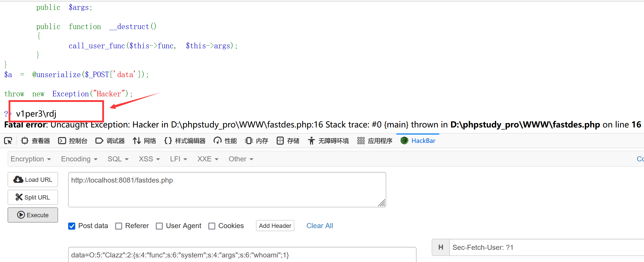This screenshot has width=644, height=262.
Task: Enable the User Agent checkbox
Action: tap(159, 226)
